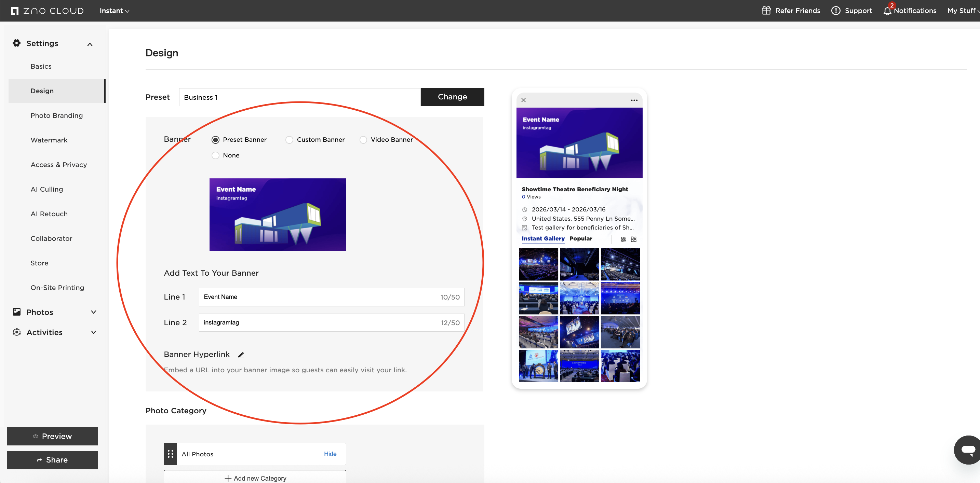The width and height of the screenshot is (980, 483).
Task: Click the drag handle beside All Photos
Action: pos(171,454)
